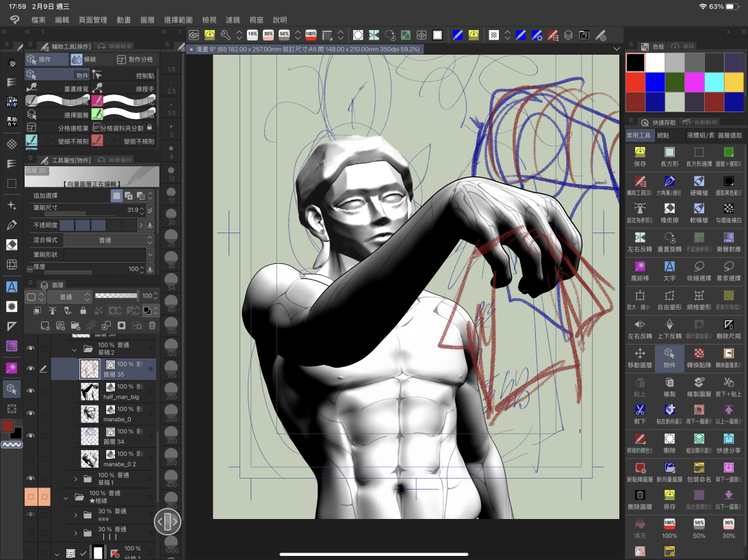This screenshot has height=560, width=748.
Task: Open the 濾鏡 menu
Action: [233, 20]
